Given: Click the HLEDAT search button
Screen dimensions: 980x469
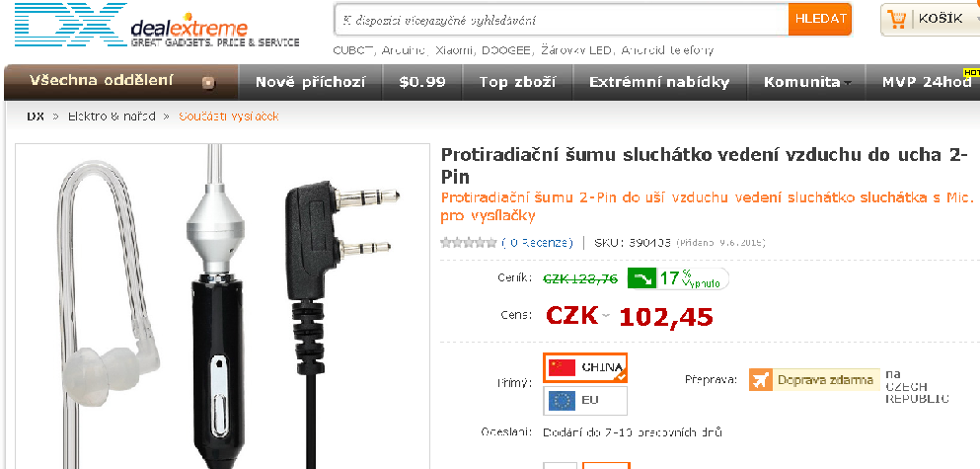Looking at the screenshot, I should [x=820, y=20].
